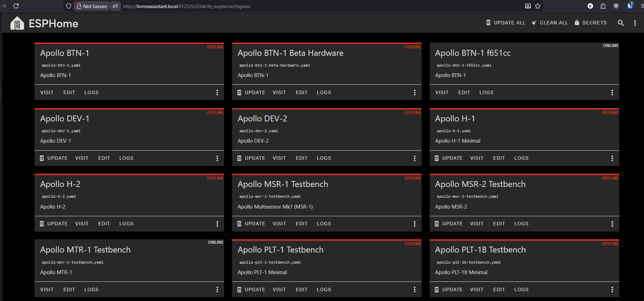
Task: Click VISIT on Apollo BTN-1 f651cc
Action: tap(442, 92)
